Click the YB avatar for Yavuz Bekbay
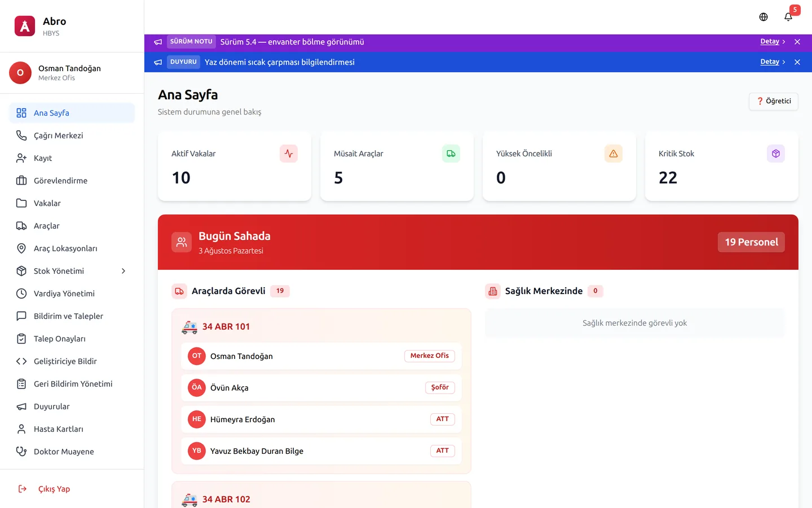812x508 pixels. click(x=197, y=451)
